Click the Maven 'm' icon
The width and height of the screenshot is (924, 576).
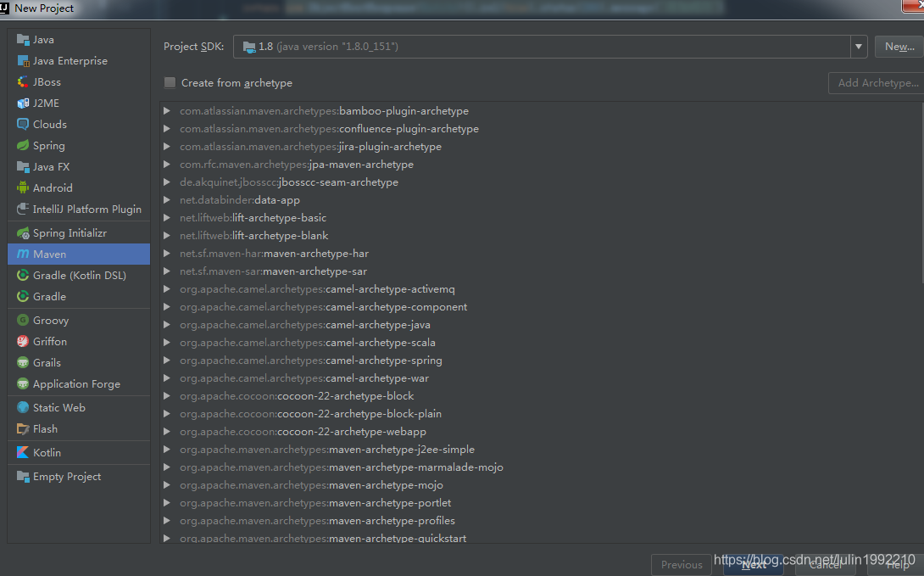pos(23,254)
